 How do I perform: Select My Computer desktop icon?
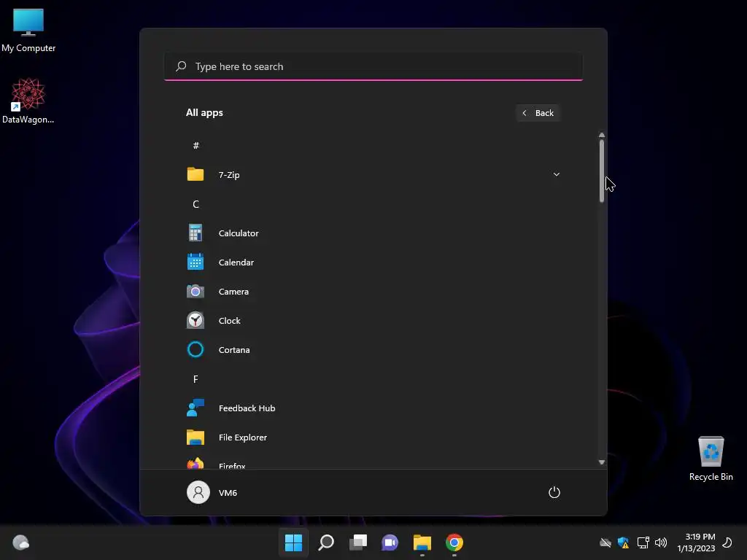pos(28,30)
